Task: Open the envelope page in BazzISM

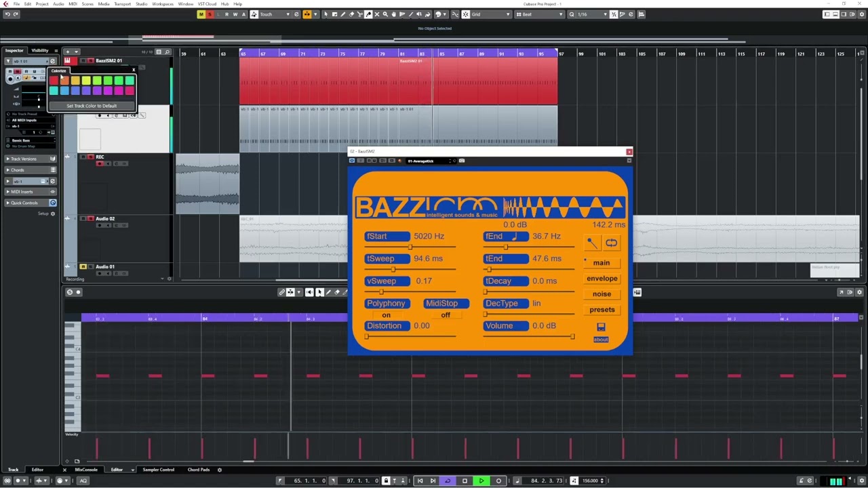Action: [x=602, y=279]
